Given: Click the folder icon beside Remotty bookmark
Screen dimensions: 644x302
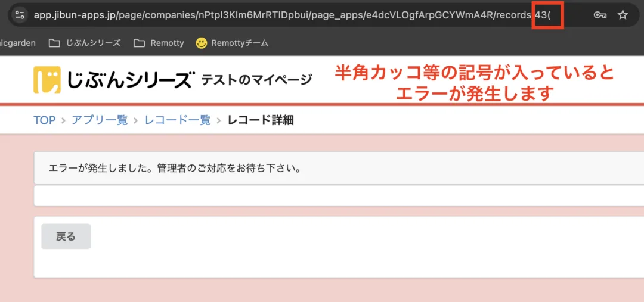Looking at the screenshot, I should point(139,43).
